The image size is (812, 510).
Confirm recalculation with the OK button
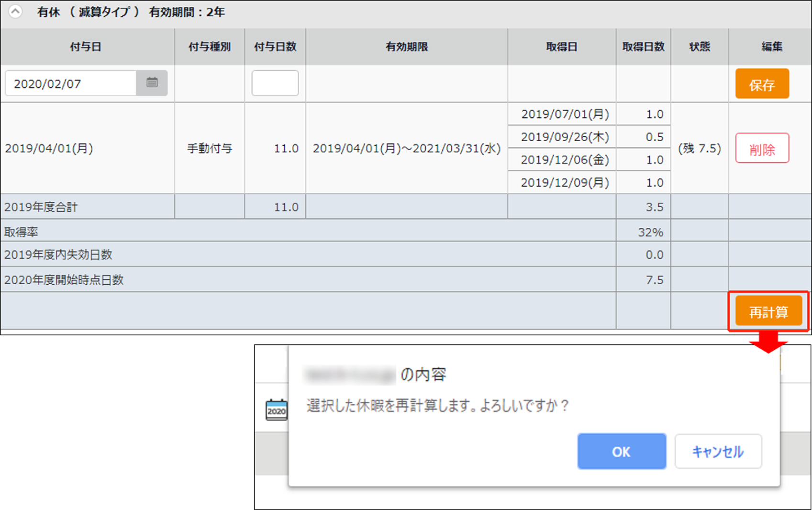coord(621,451)
